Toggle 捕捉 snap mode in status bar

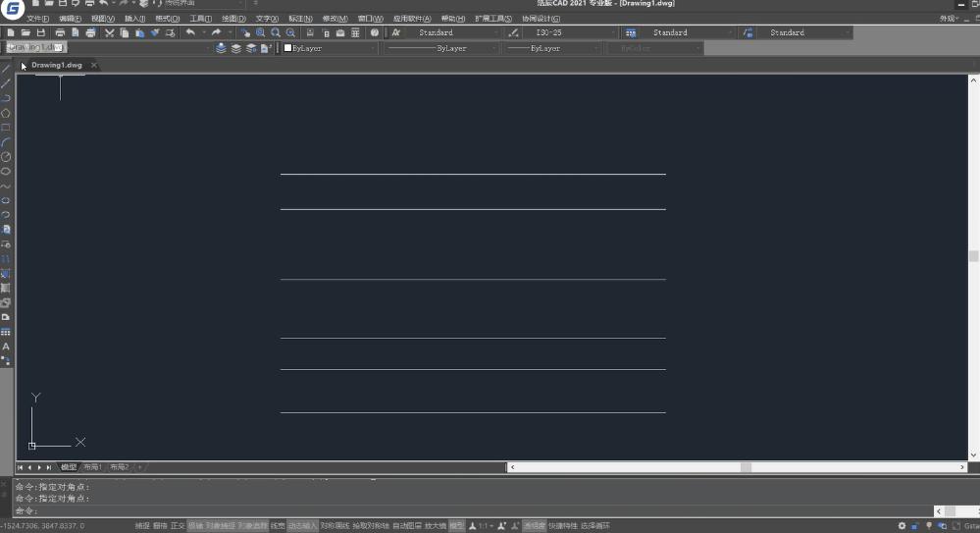(x=142, y=526)
